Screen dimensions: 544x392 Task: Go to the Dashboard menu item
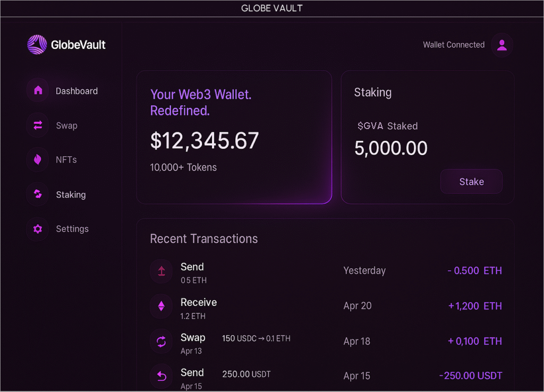(76, 91)
